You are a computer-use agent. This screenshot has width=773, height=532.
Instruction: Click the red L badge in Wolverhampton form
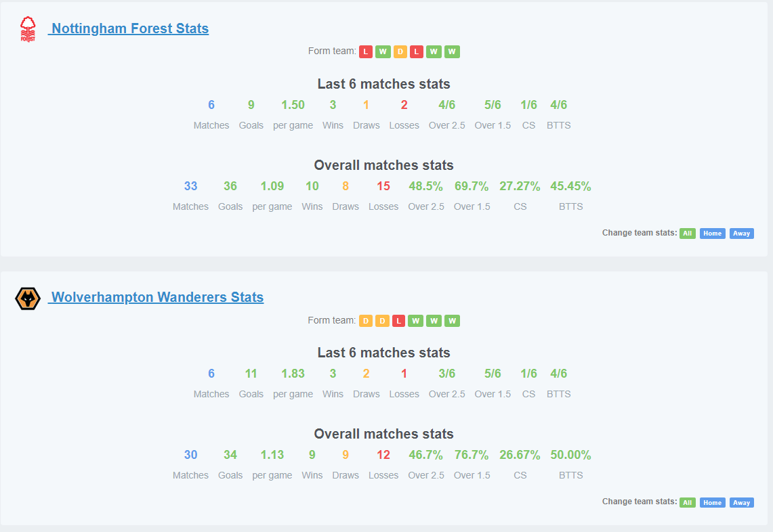[x=399, y=322]
